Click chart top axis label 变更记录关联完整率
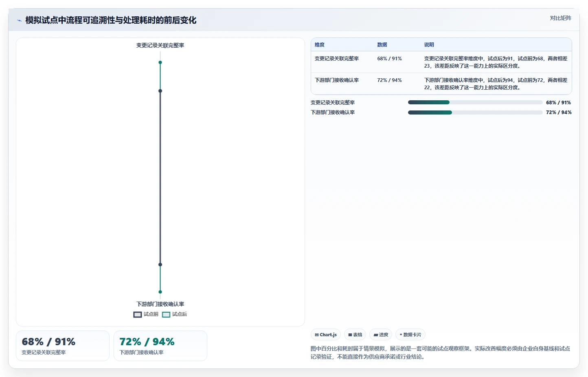This screenshot has height=377, width=588. (x=160, y=45)
